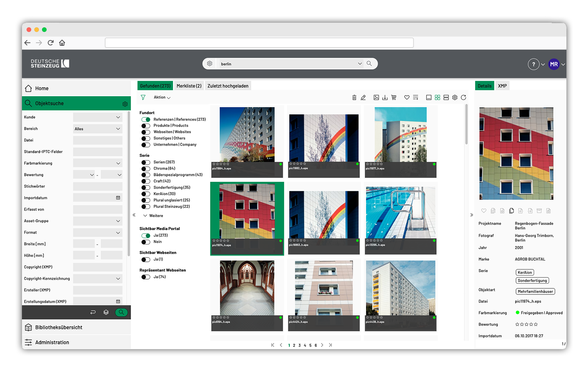
Task: Jump to last results page
Action: [330, 345]
